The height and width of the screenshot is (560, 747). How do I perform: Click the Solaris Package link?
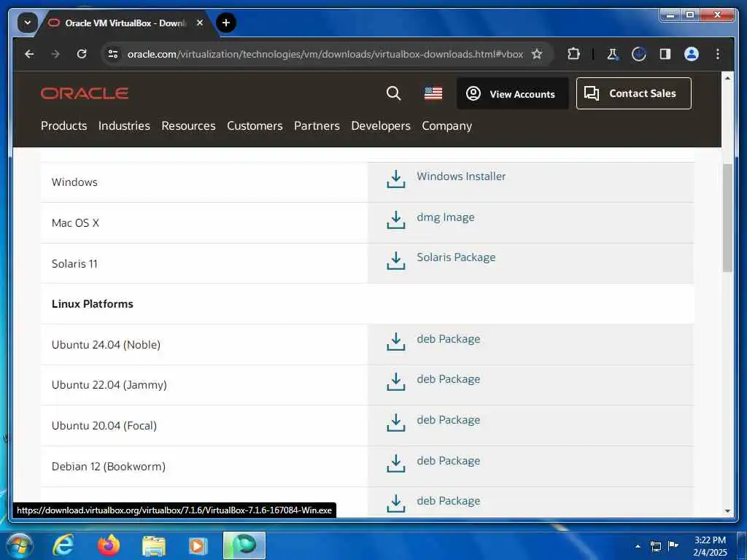pyautogui.click(x=456, y=257)
